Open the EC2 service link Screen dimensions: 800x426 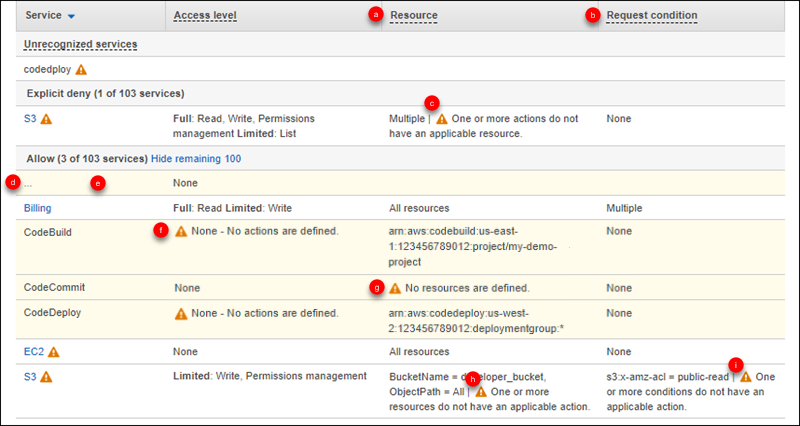coord(33,352)
